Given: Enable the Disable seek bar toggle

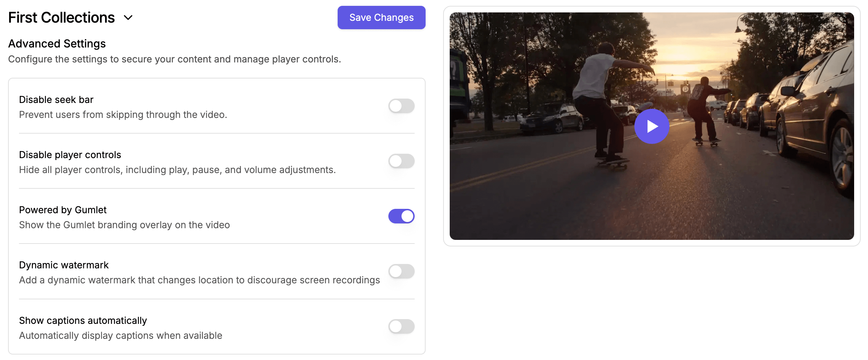Looking at the screenshot, I should click(401, 106).
